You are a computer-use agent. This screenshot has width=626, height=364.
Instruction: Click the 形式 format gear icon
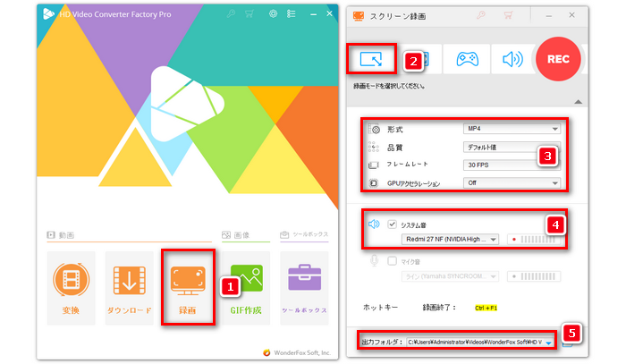pos(374,129)
